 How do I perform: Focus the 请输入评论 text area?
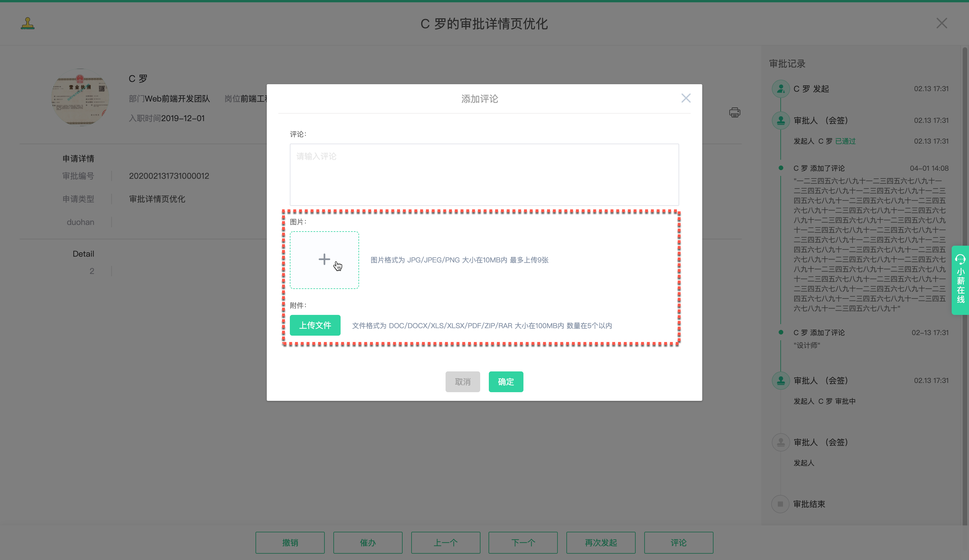point(484,175)
